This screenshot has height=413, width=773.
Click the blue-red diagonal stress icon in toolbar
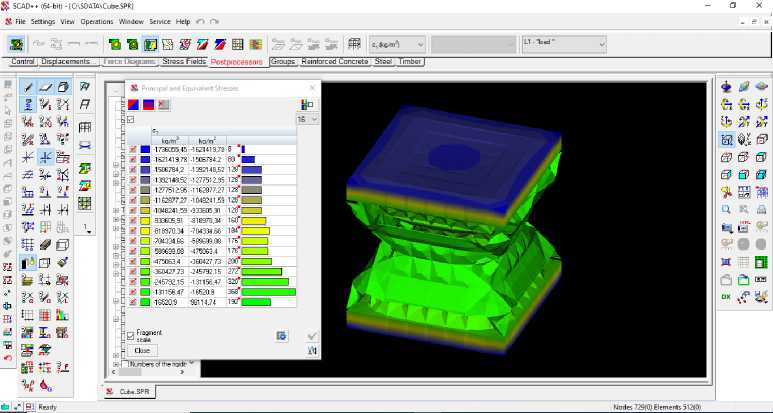[x=220, y=44]
